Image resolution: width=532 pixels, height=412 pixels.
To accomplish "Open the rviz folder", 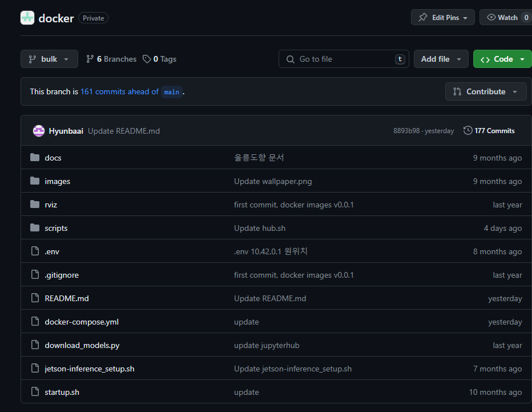I will tap(51, 205).
